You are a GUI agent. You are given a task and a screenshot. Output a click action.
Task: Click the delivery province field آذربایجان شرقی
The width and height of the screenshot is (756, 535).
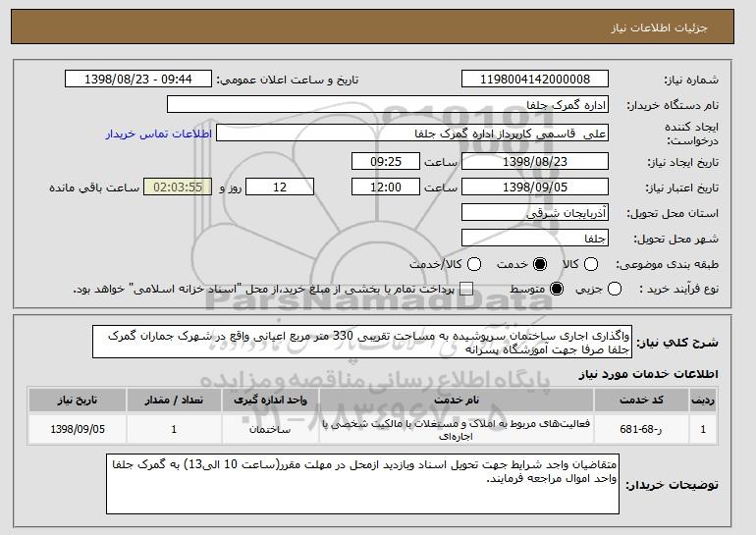coord(535,213)
